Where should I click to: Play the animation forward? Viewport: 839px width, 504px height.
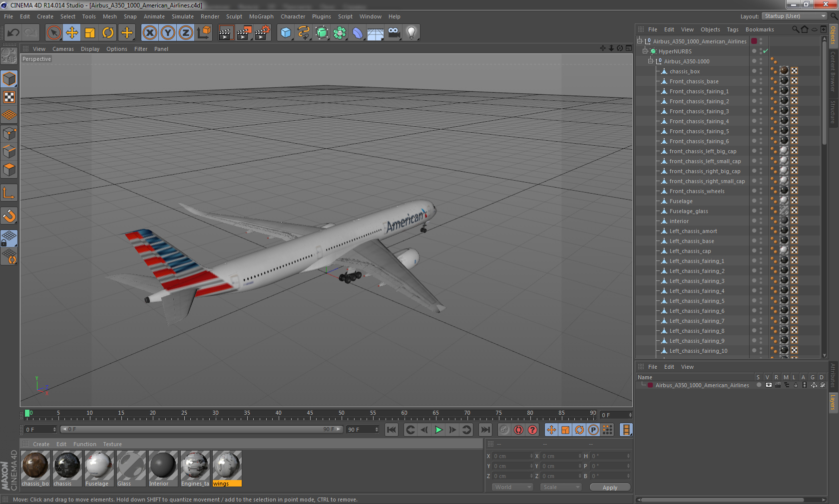(438, 430)
